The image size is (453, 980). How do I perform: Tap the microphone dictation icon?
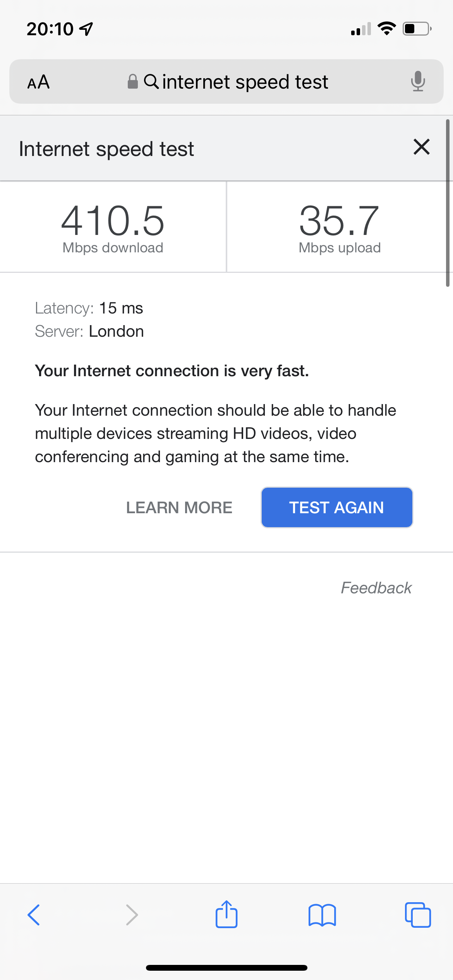point(418,81)
